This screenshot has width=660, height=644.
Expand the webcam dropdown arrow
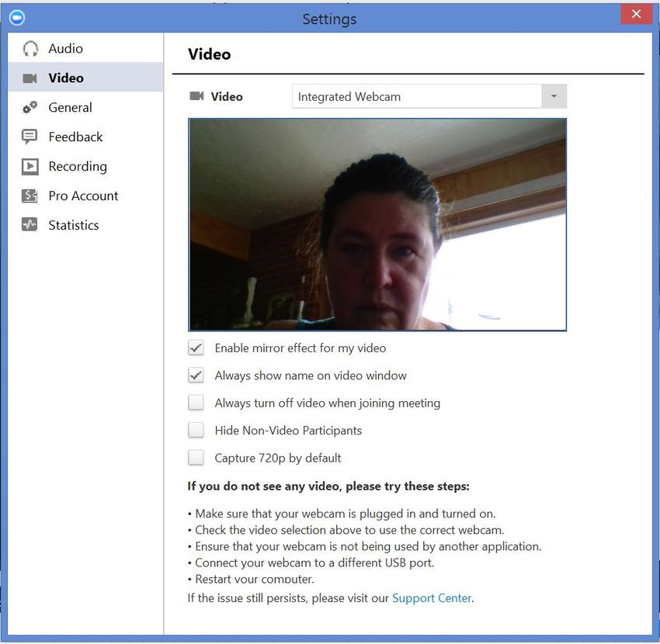pyautogui.click(x=554, y=96)
